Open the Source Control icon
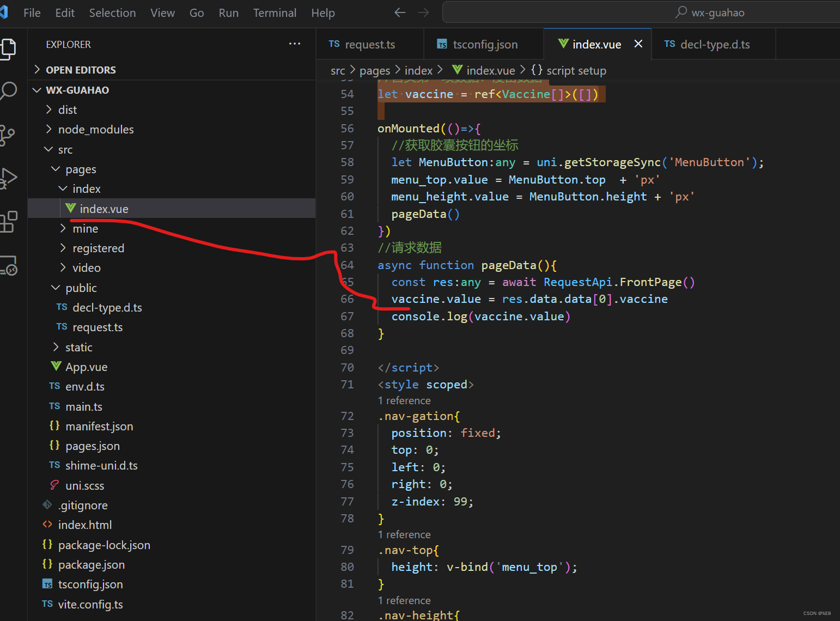This screenshot has height=621, width=840. (7, 135)
